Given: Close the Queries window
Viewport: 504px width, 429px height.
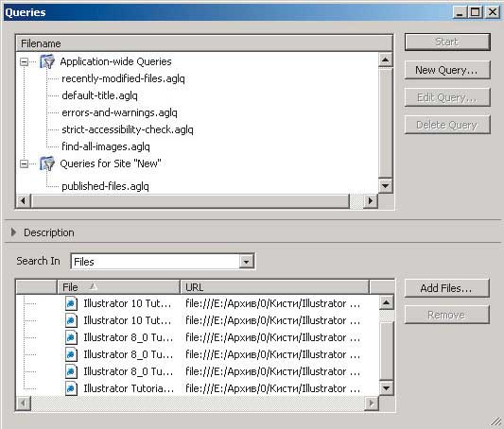Looking at the screenshot, I should point(493,12).
